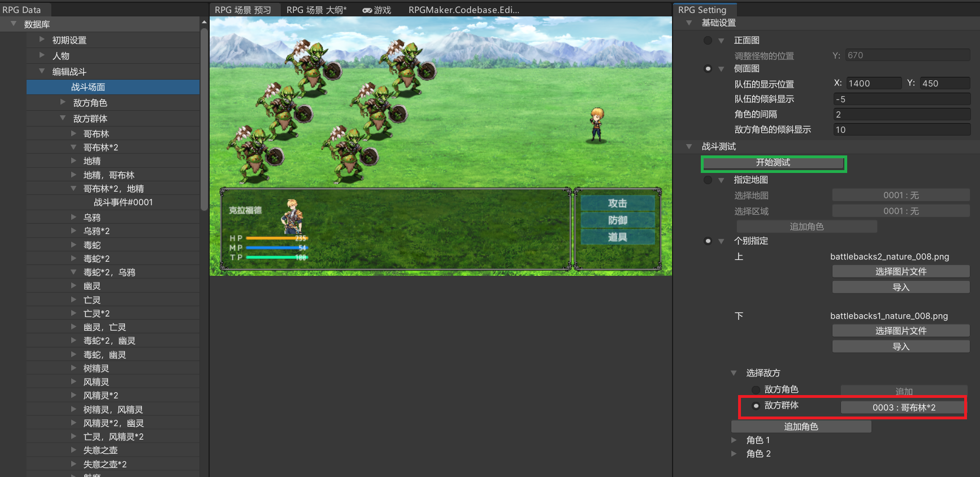Click the scroll-up arrow in the RPG Data panel
The width and height of the screenshot is (980, 477).
[204, 22]
